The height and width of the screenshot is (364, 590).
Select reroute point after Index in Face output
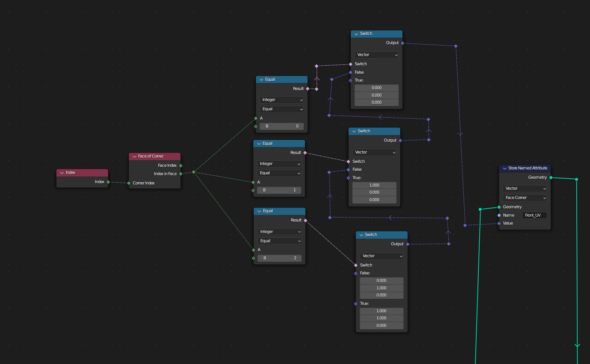click(x=193, y=172)
